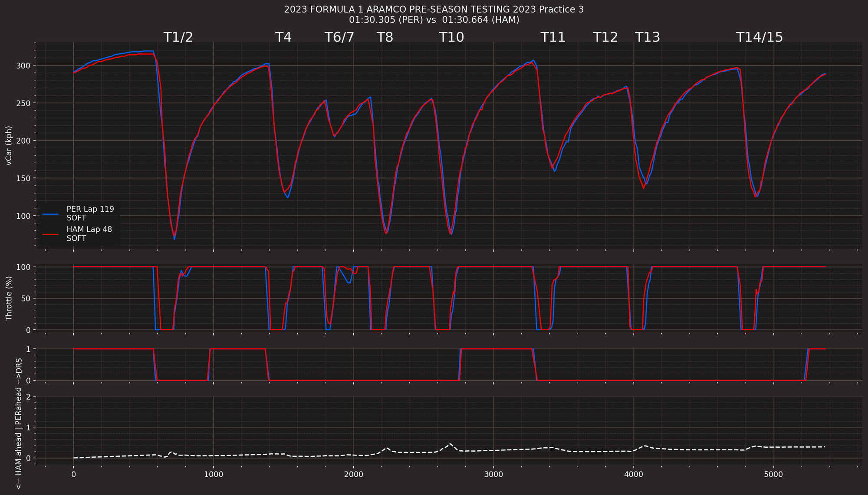Image resolution: width=868 pixels, height=495 pixels.
Task: Click the T13 turn marker label
Action: coord(648,37)
